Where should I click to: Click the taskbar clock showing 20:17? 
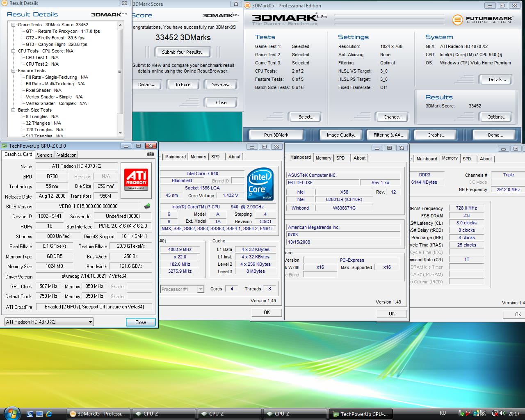coord(514,413)
